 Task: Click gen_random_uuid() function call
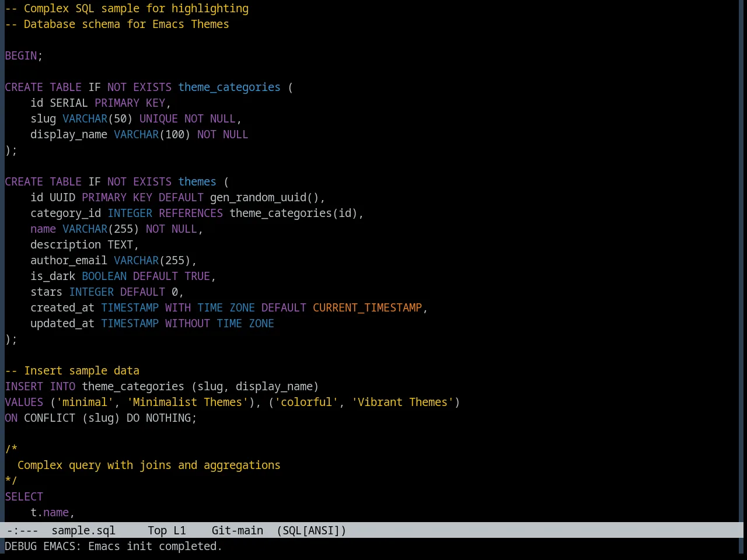[264, 197]
